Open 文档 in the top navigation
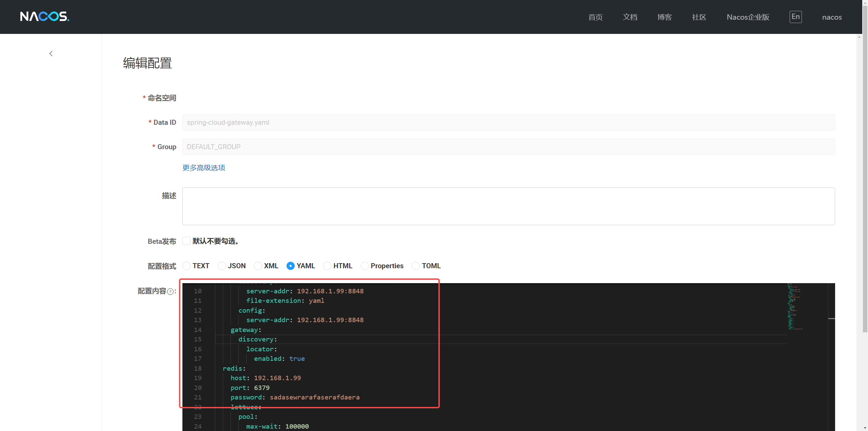Image resolution: width=868 pixels, height=431 pixels. coord(630,17)
